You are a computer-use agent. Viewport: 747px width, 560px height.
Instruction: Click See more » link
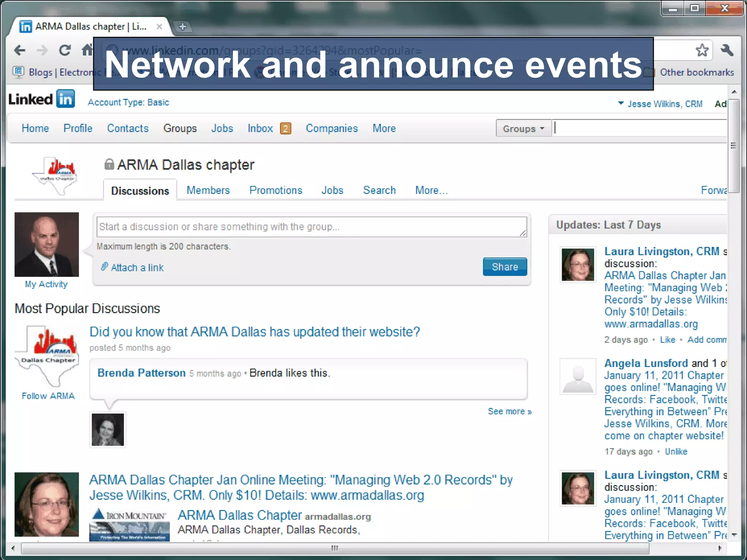point(510,411)
